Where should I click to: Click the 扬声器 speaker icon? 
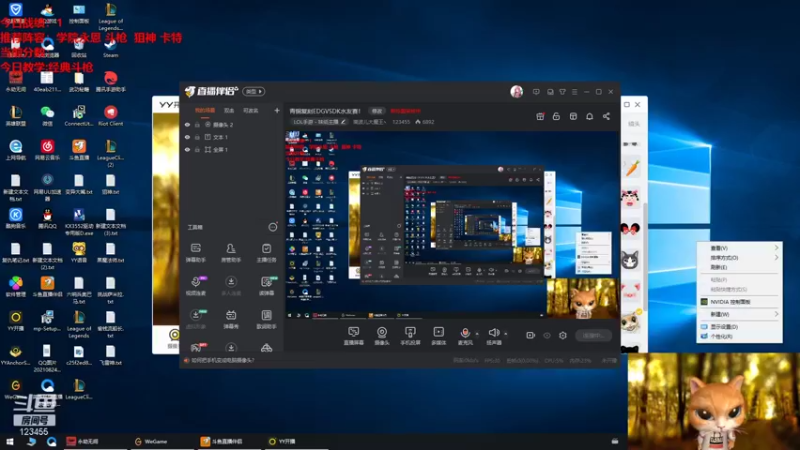coord(493,333)
